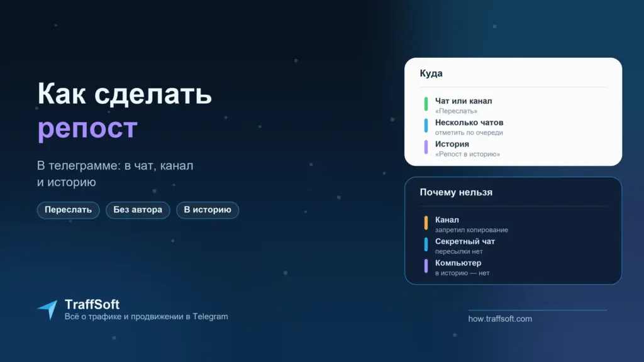Click the «Компьютер» row
This screenshot has width=644, height=362.
[457, 268]
